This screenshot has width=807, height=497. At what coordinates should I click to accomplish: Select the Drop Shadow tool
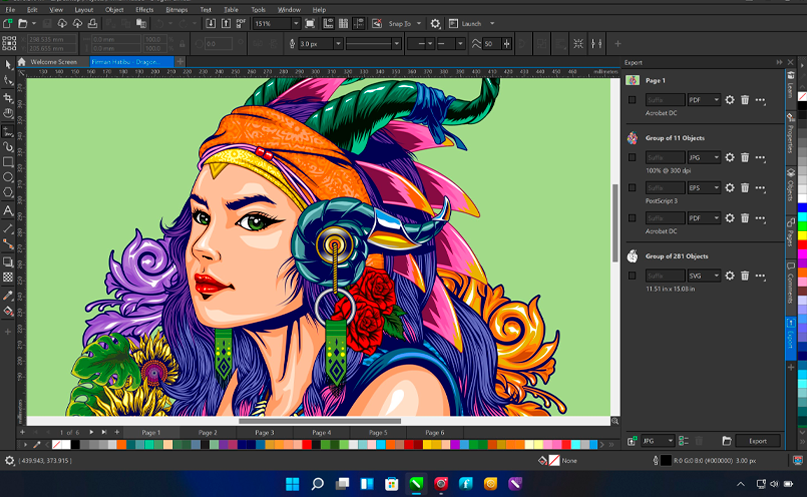(x=8, y=262)
